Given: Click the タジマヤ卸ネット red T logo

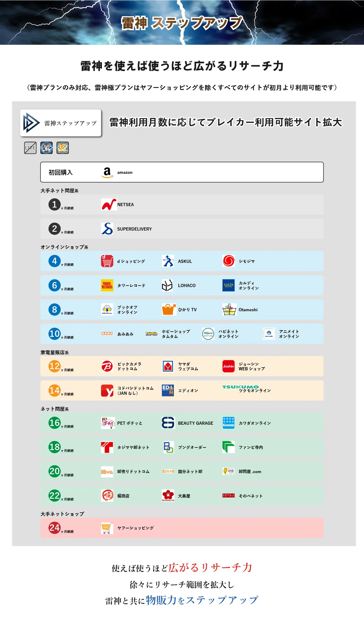Looking at the screenshot, I should [107, 447].
